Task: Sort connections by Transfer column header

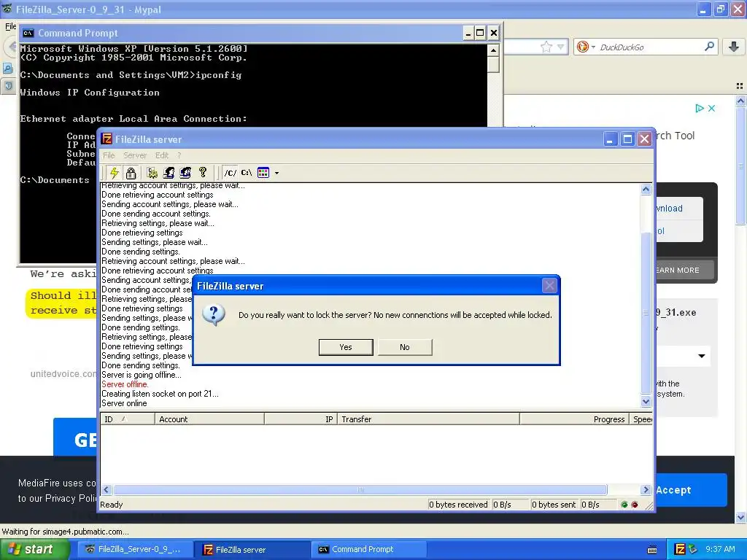Action: click(428, 419)
